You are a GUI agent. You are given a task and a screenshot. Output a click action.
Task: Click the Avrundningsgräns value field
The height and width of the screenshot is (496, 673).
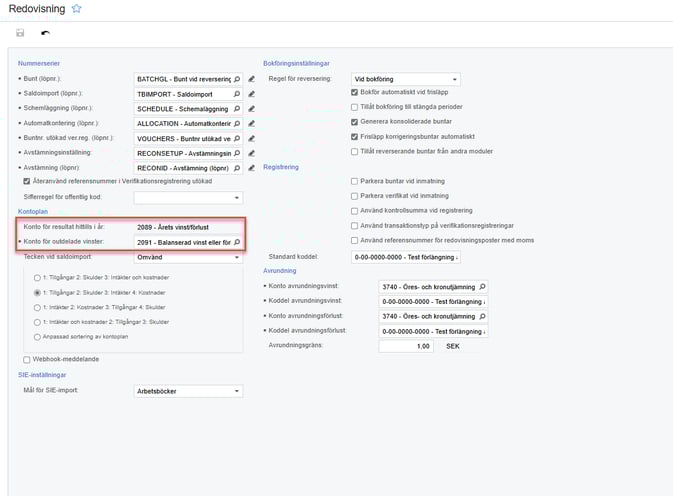pos(405,346)
